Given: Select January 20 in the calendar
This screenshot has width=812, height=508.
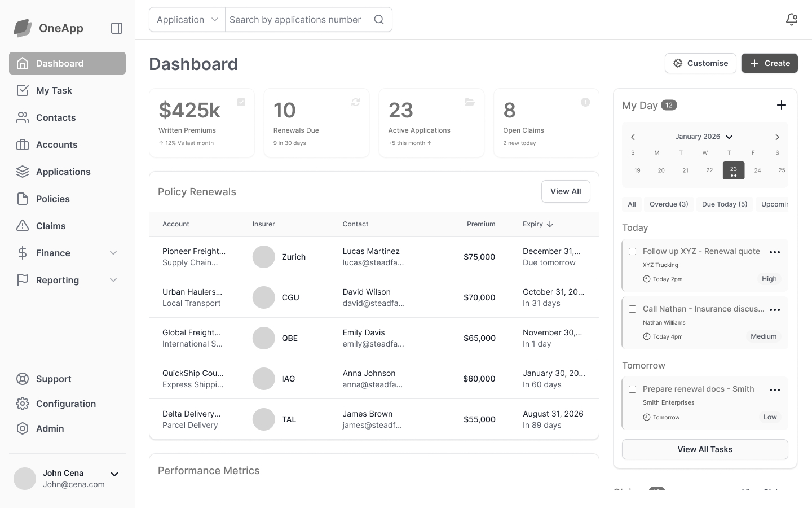Looking at the screenshot, I should tap(661, 170).
